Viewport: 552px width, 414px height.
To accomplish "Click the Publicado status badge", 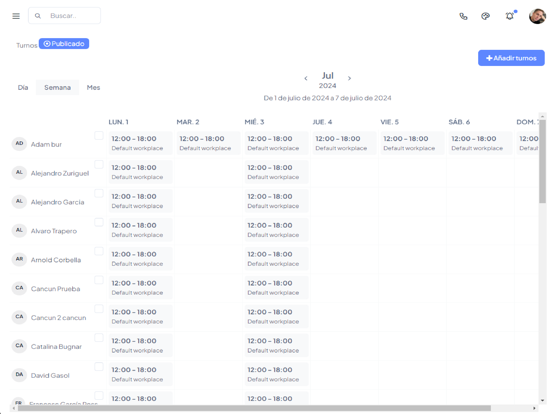I will [x=64, y=44].
